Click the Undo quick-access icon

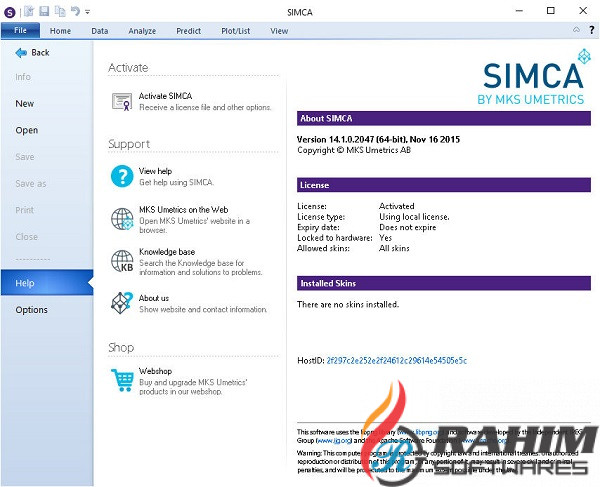click(75, 11)
